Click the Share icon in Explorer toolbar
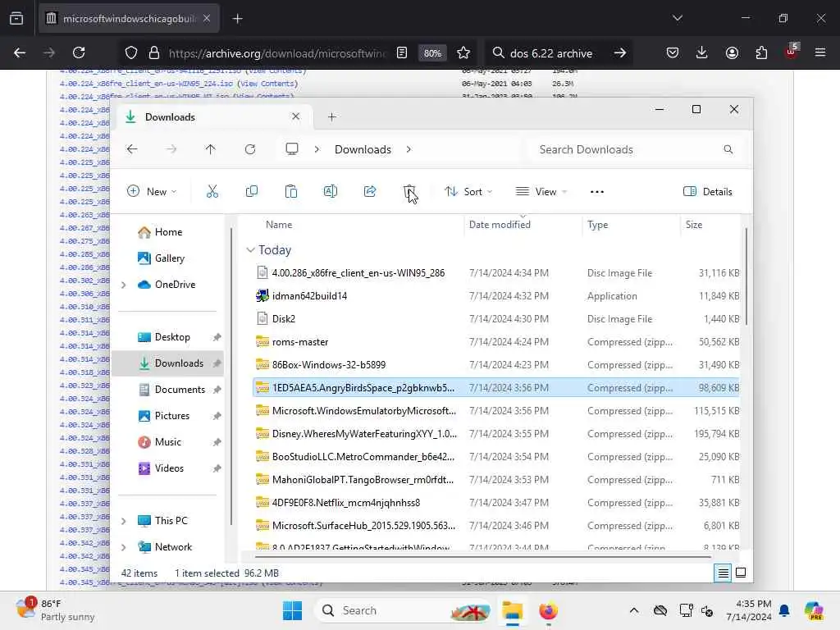The image size is (840, 630). tap(370, 191)
